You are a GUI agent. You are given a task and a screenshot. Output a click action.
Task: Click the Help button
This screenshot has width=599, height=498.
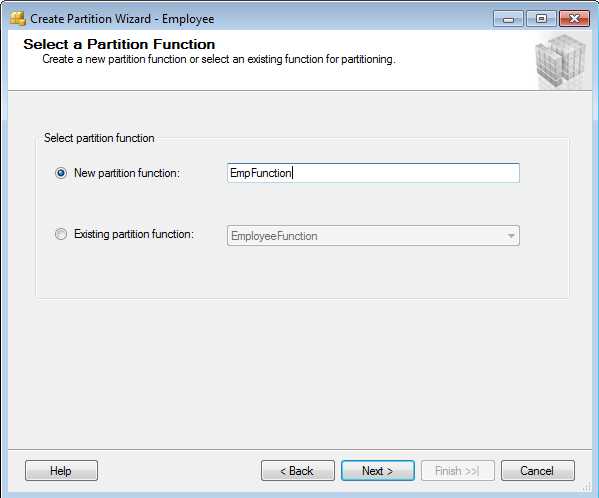point(61,471)
